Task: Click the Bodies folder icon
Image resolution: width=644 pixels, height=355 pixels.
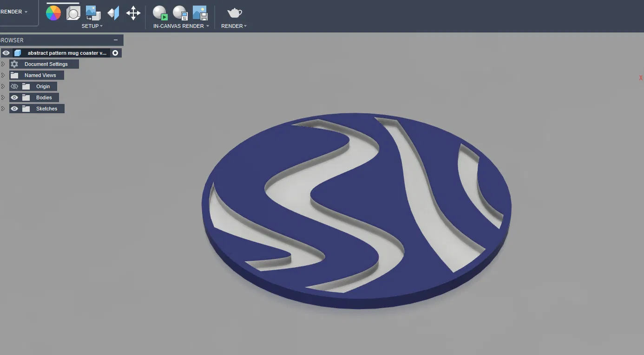Action: click(x=26, y=97)
